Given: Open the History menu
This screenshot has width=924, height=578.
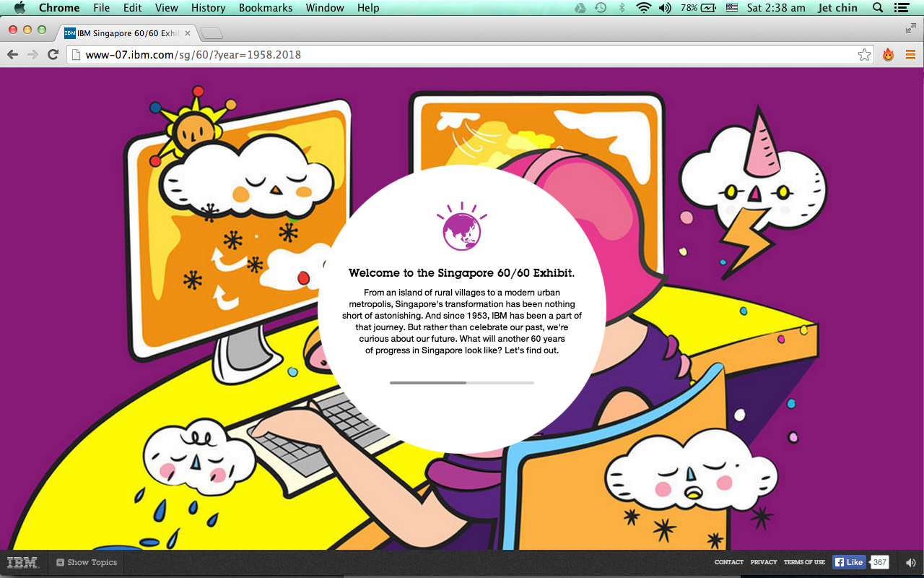Looking at the screenshot, I should tap(209, 8).
